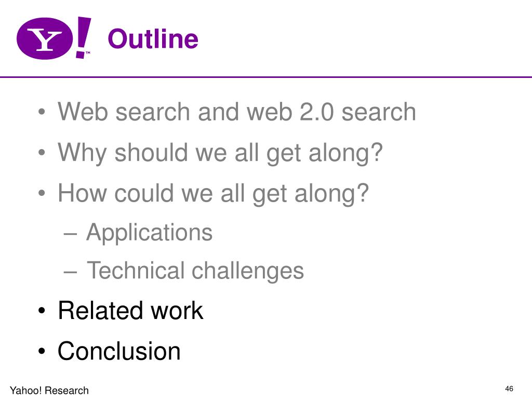Click the 'Web search and web 2.0 search' bullet
This screenshot has height=399, width=532.
pos(237,112)
